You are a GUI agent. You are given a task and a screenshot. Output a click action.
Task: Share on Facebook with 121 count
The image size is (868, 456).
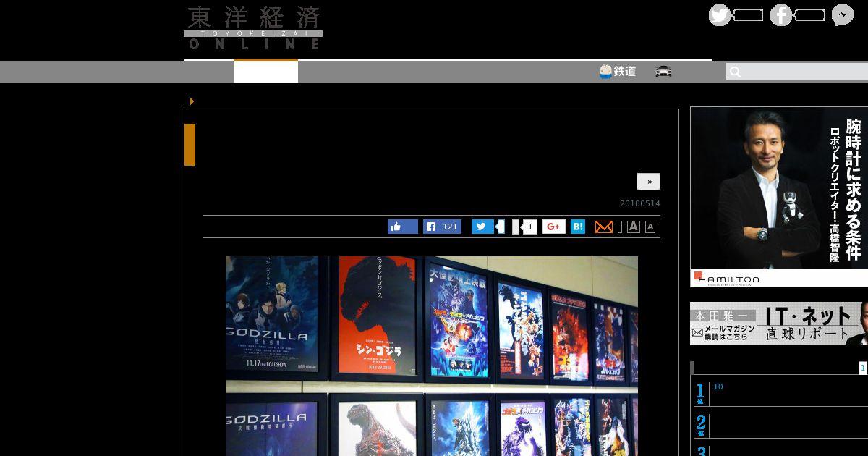pyautogui.click(x=442, y=227)
